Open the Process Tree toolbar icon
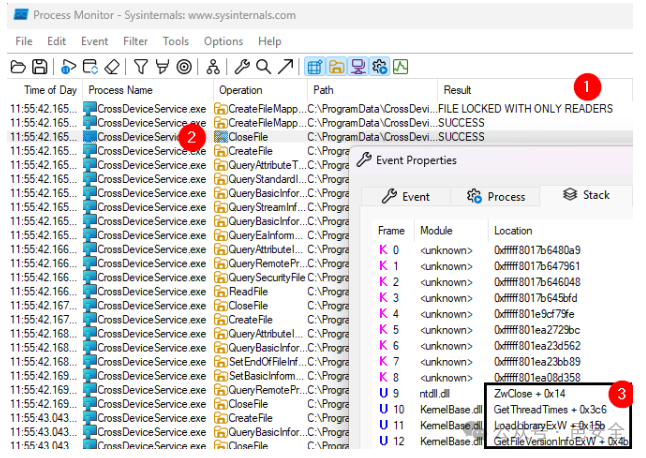646x458 pixels. click(213, 67)
